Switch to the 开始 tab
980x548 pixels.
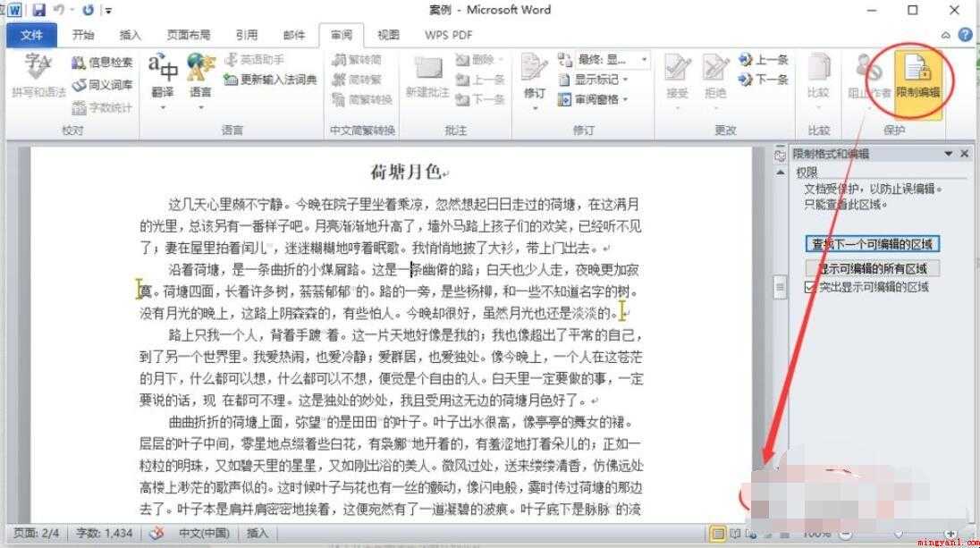(82, 35)
